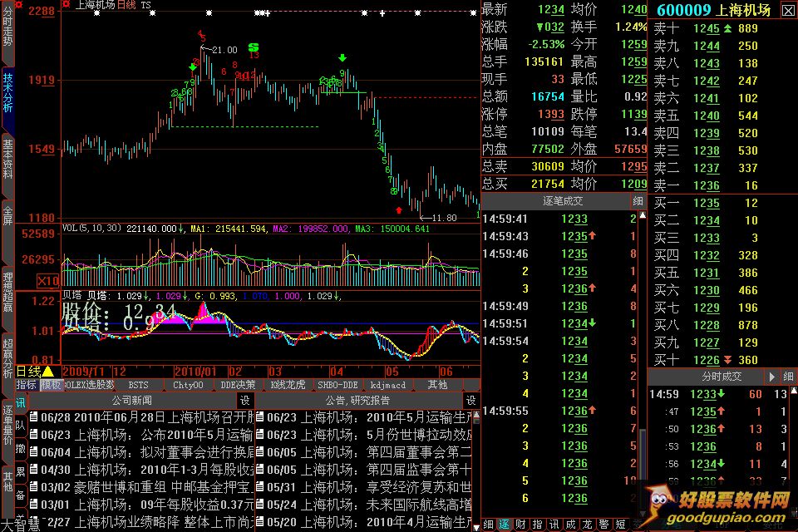Click the green S marker on the chart

(253, 47)
